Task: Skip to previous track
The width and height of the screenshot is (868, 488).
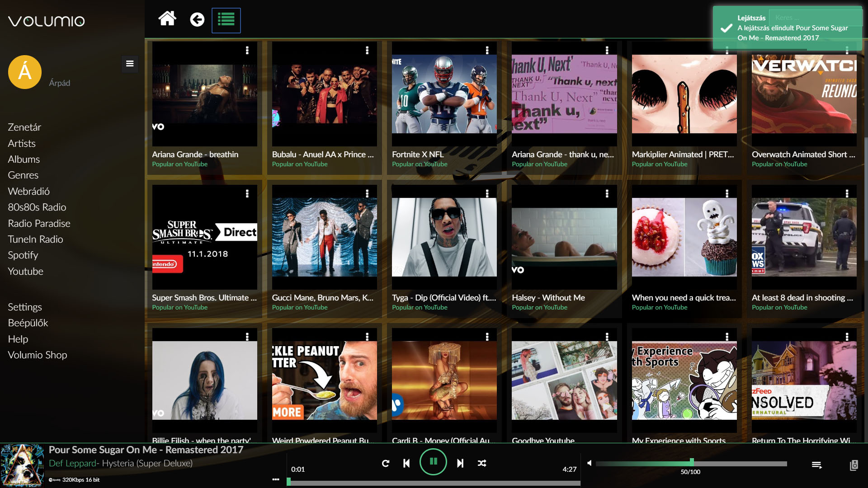Action: 406,463
